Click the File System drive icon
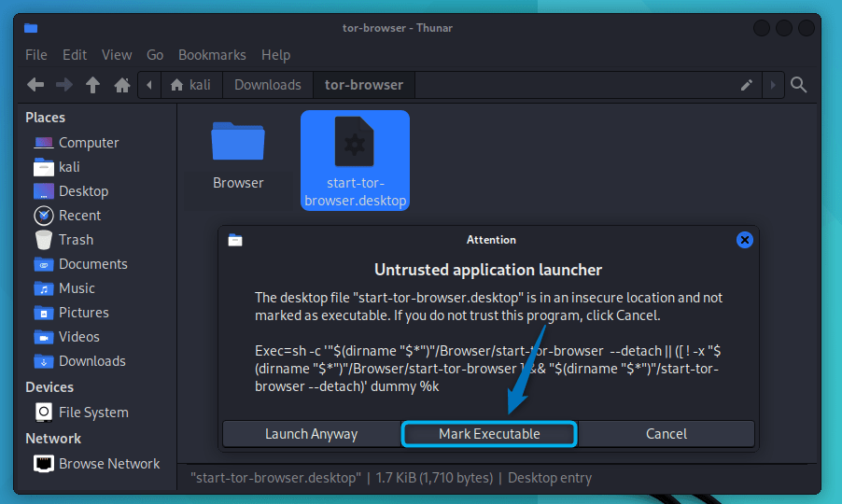The height and width of the screenshot is (504, 842). 44,413
